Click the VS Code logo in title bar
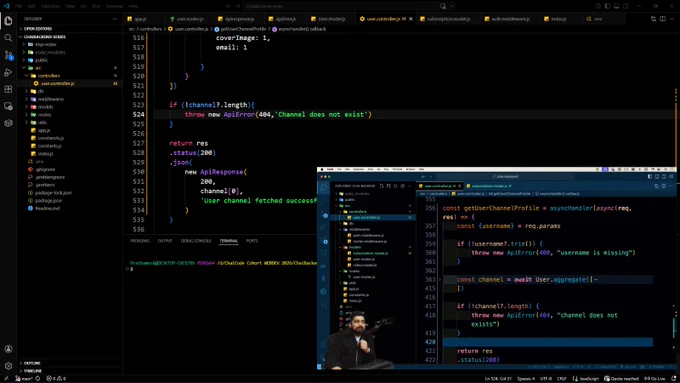Screen dimensions: 680x383 [x=6, y=6]
